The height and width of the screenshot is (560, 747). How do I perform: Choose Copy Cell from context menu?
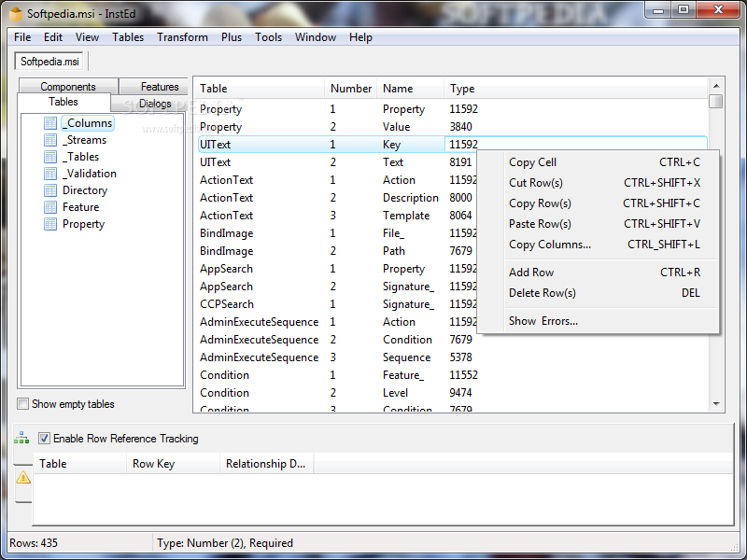coord(599,162)
